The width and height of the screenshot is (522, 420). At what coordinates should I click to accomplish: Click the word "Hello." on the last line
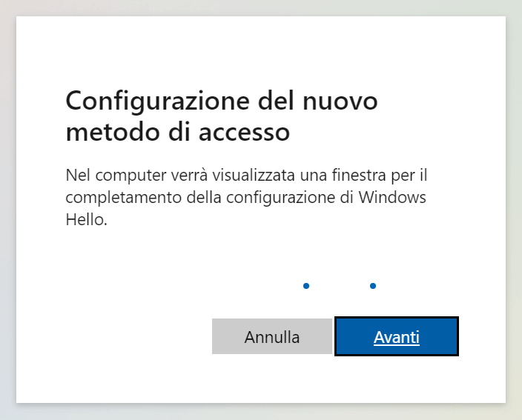(x=86, y=219)
